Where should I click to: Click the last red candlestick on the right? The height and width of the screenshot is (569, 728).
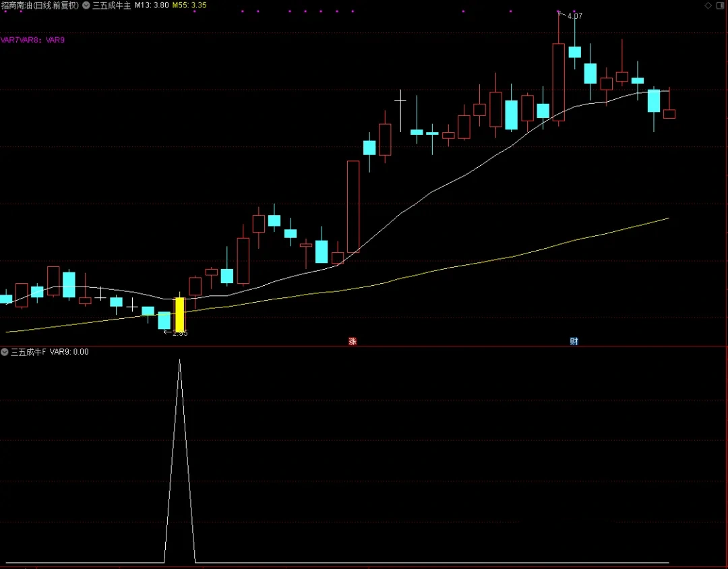click(669, 113)
